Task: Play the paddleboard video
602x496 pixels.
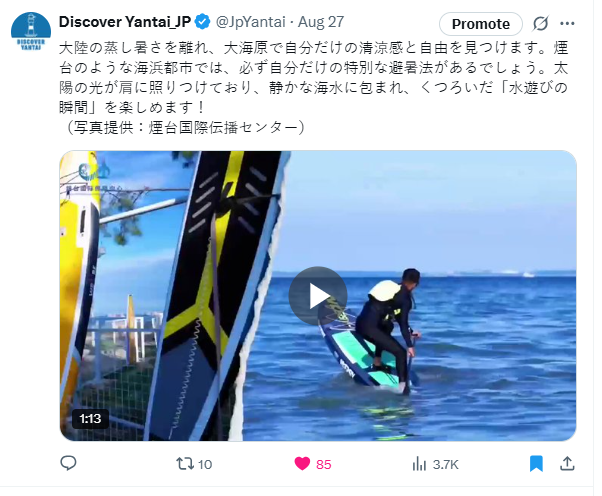Action: [318, 296]
